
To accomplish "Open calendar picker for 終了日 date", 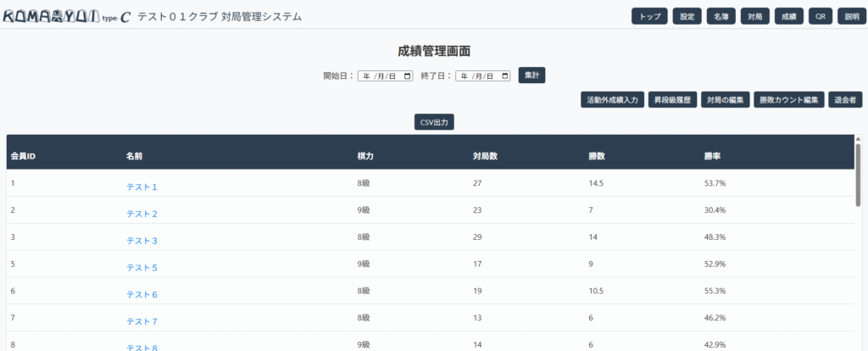I will (505, 75).
